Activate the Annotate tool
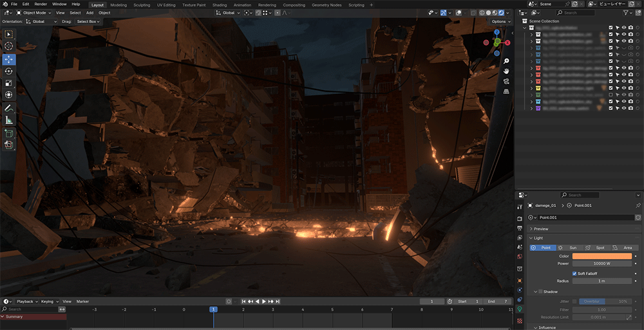 click(x=9, y=107)
